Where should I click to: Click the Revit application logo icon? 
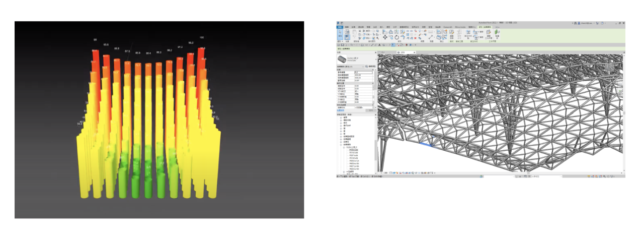tap(338, 23)
